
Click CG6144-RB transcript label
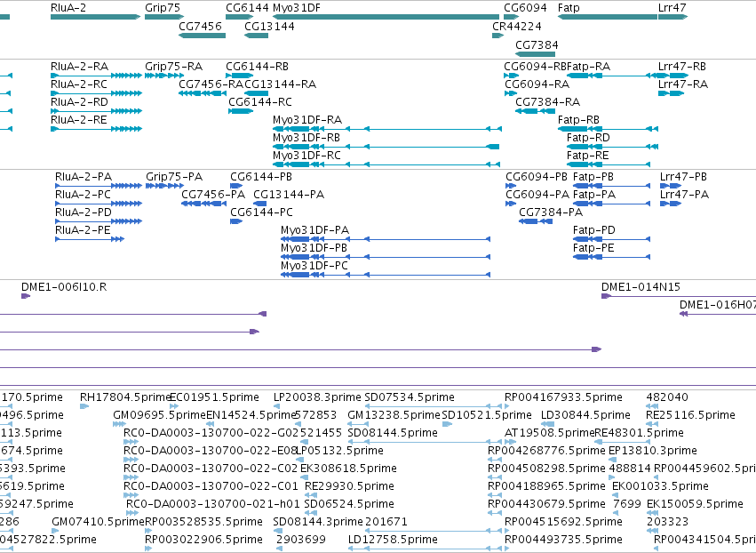[x=257, y=67]
